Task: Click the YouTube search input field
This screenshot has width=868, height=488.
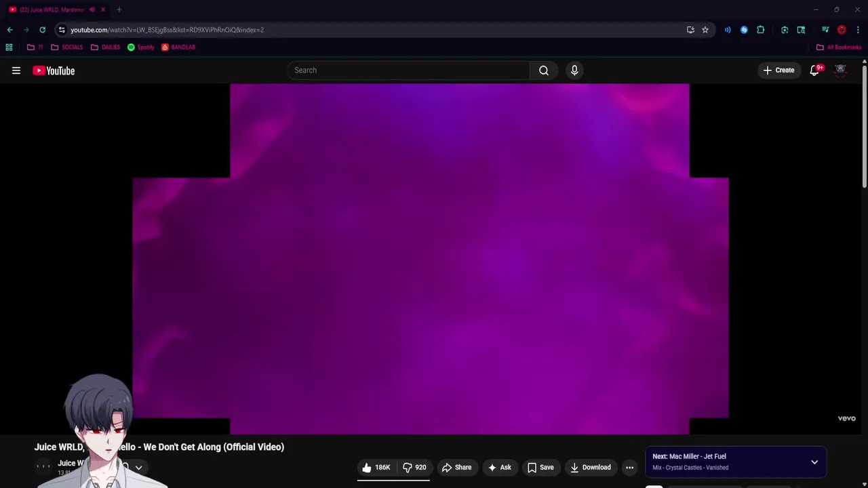Action: 408,70
